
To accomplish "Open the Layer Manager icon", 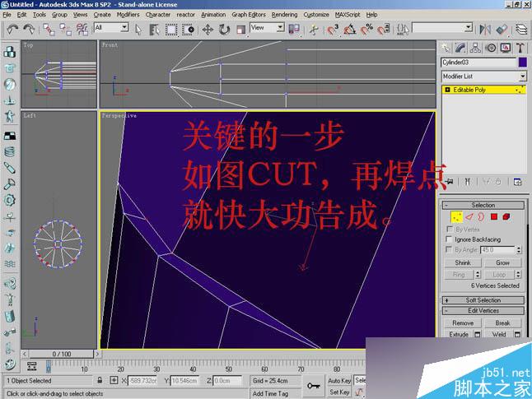I will [521, 30].
